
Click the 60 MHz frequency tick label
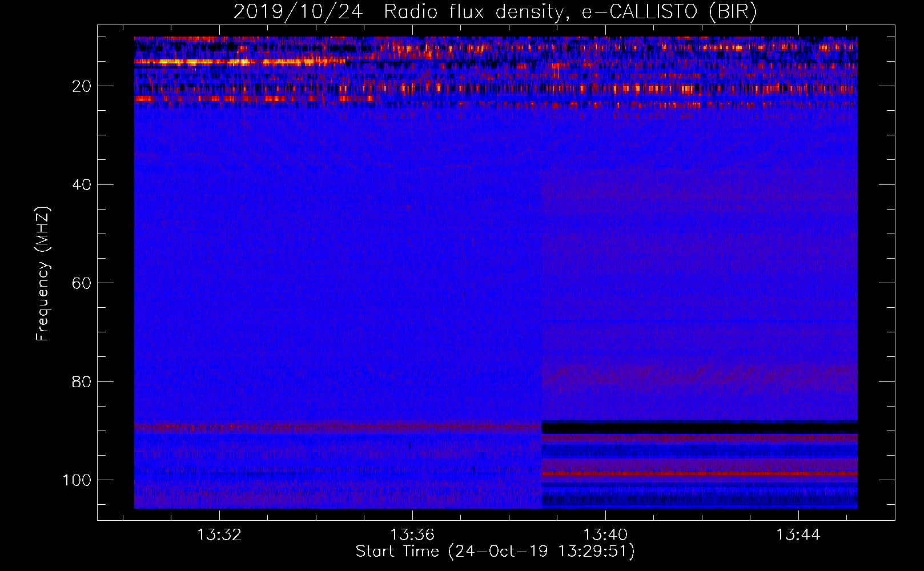82,283
